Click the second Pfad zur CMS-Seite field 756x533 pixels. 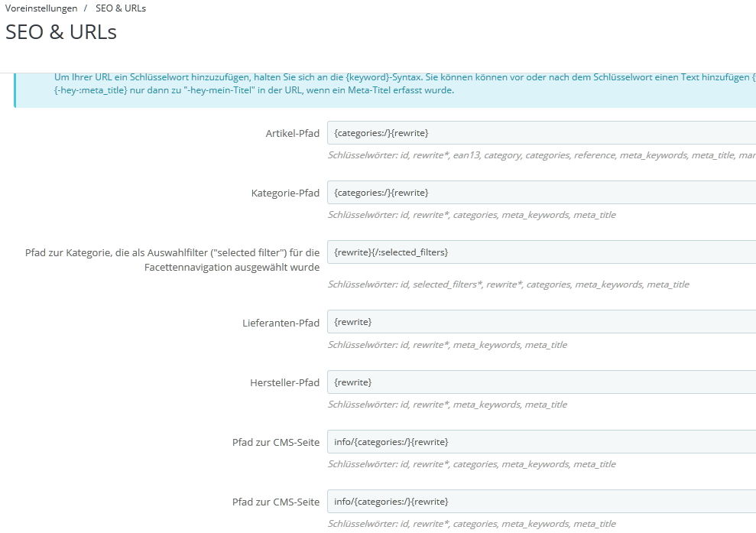pos(459,501)
